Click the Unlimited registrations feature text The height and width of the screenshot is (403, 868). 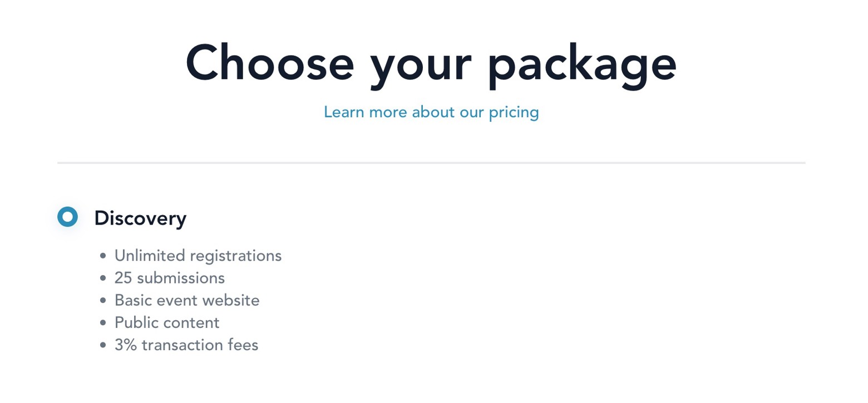198,256
